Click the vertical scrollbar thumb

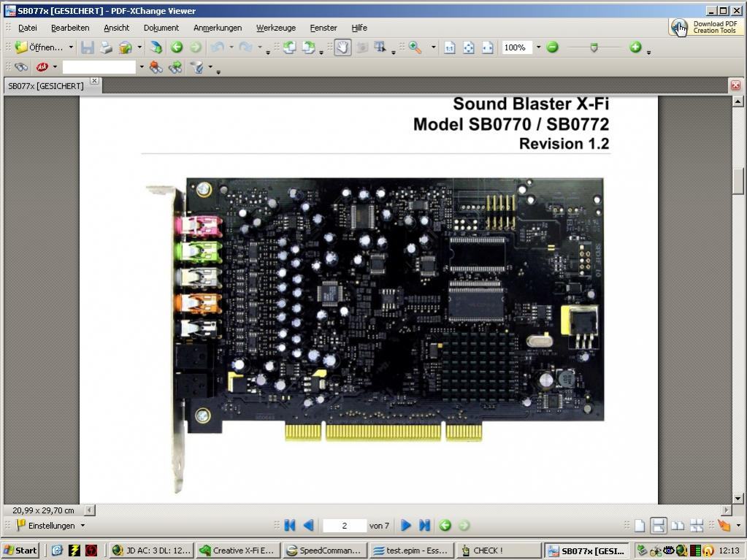click(738, 180)
